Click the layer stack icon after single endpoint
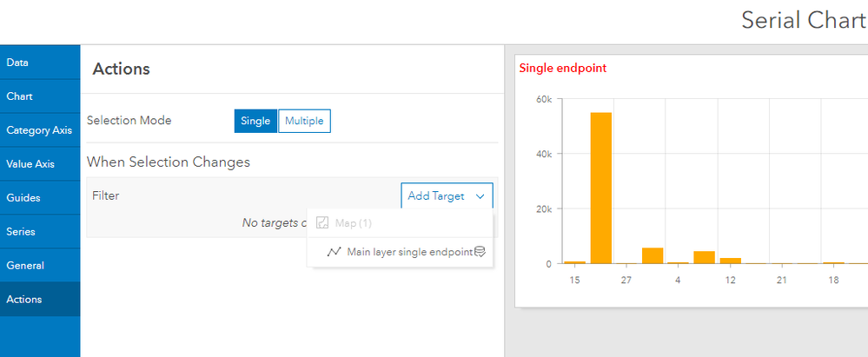Screen dimensions: 868x357 (x=480, y=253)
